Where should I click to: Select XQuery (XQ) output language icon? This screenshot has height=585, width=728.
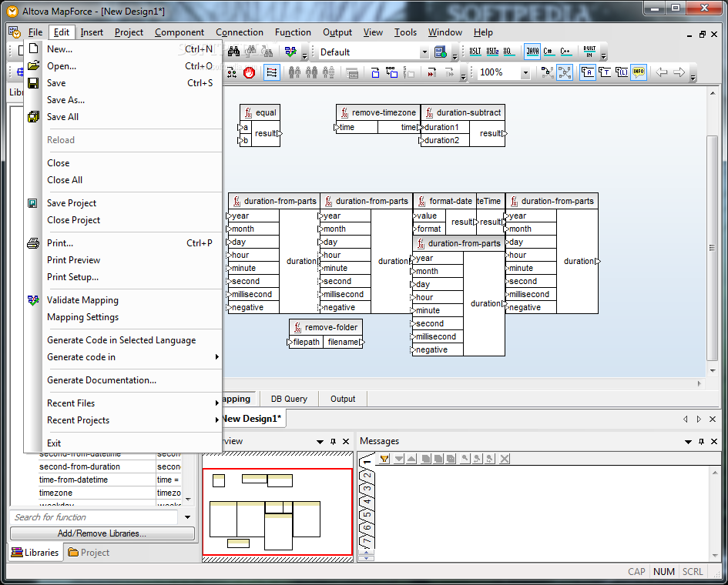tap(508, 51)
